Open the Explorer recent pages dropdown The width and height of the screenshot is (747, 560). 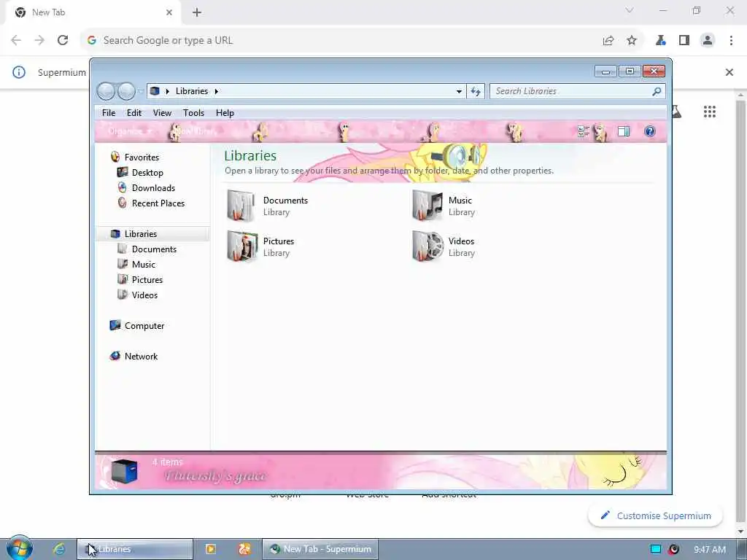click(x=140, y=91)
